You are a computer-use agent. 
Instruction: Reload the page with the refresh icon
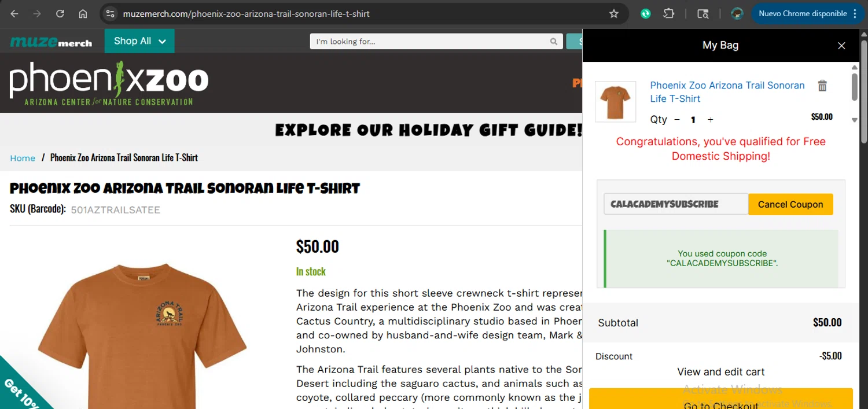tap(60, 14)
